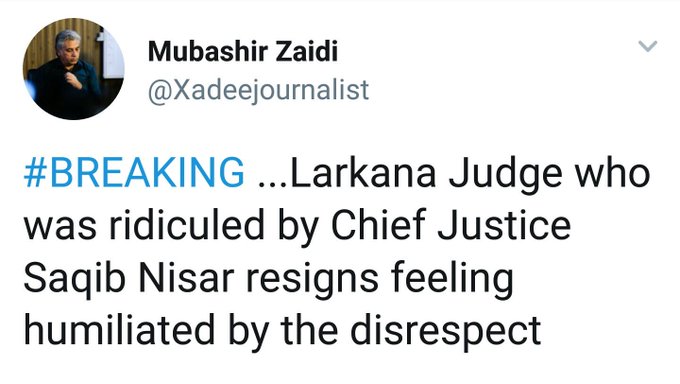Screen dimensions: 680x384
Task: Open Mubashir Zaidi's profile picture
Action: pos(73,69)
